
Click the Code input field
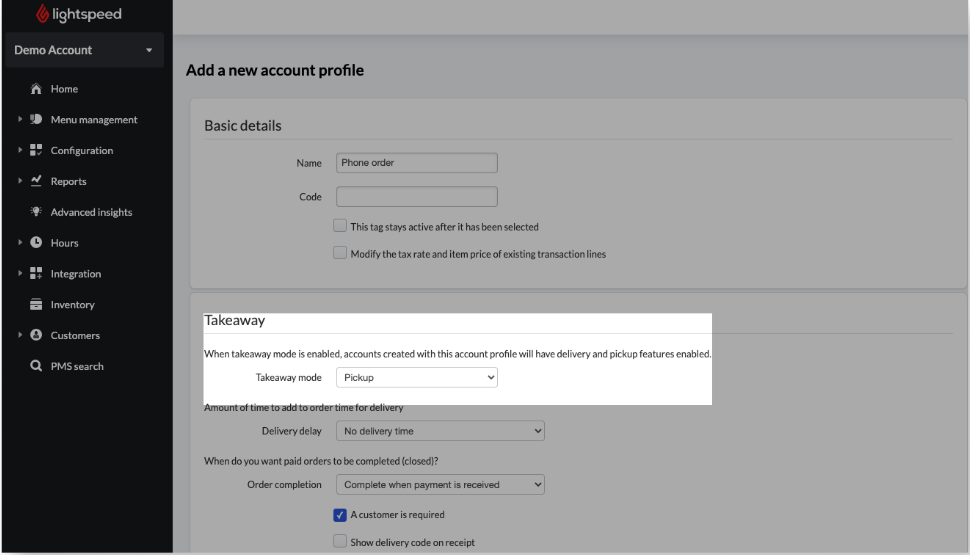(416, 197)
